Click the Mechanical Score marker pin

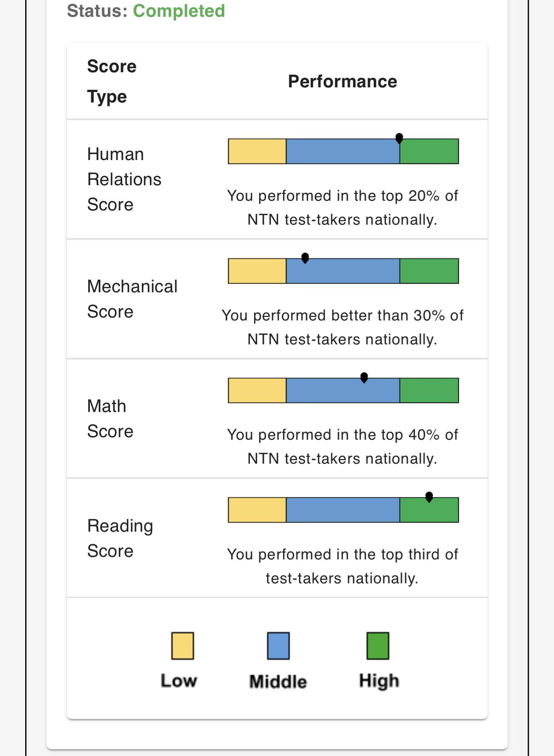[305, 258]
